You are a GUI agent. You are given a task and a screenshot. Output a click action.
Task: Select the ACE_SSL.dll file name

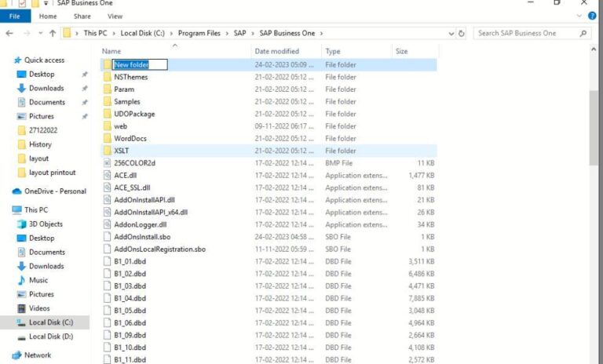tap(132, 187)
